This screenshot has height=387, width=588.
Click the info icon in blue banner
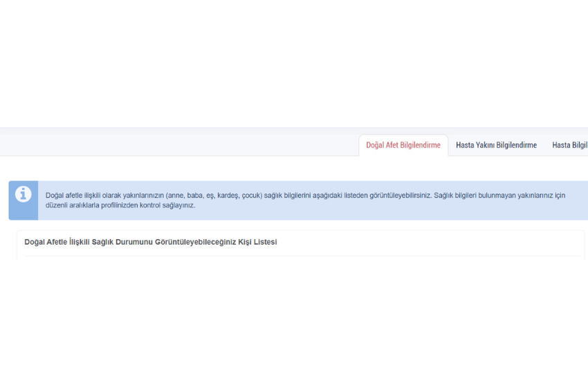24,194
